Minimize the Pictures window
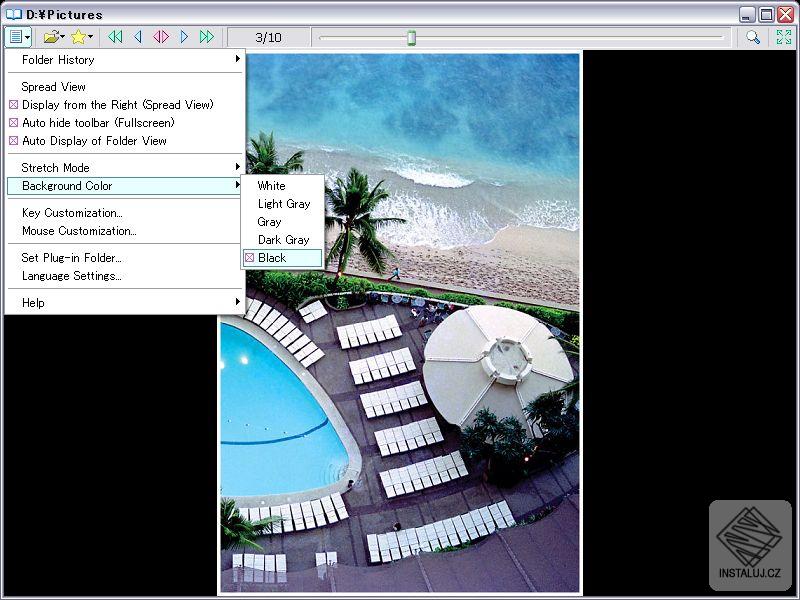 coord(747,14)
